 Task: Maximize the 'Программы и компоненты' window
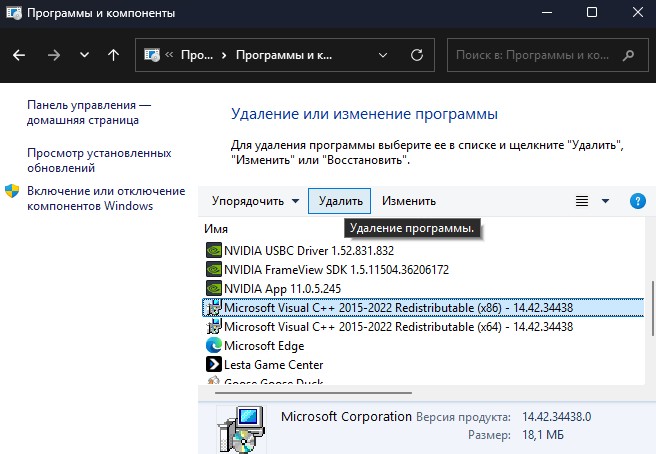pyautogui.click(x=592, y=13)
